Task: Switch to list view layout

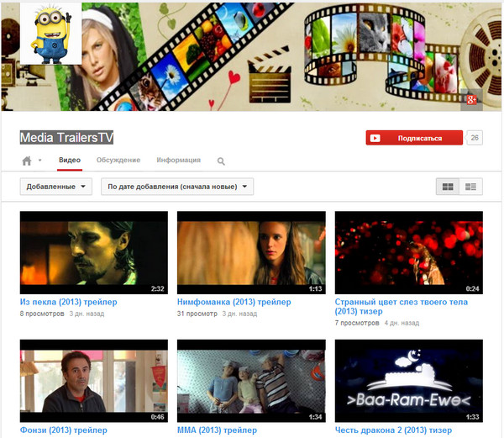Action: point(470,187)
